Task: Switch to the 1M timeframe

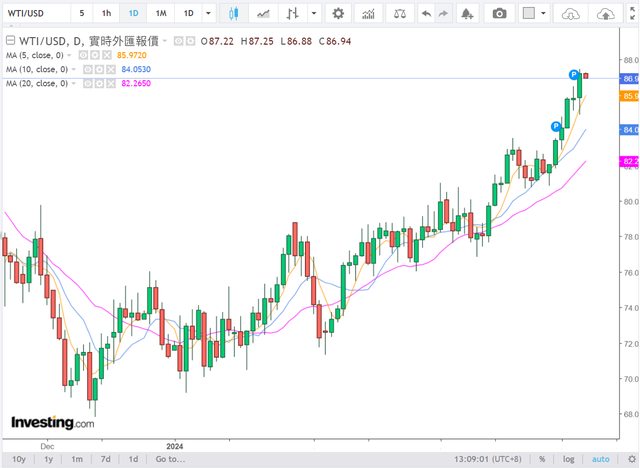Action: click(161, 14)
